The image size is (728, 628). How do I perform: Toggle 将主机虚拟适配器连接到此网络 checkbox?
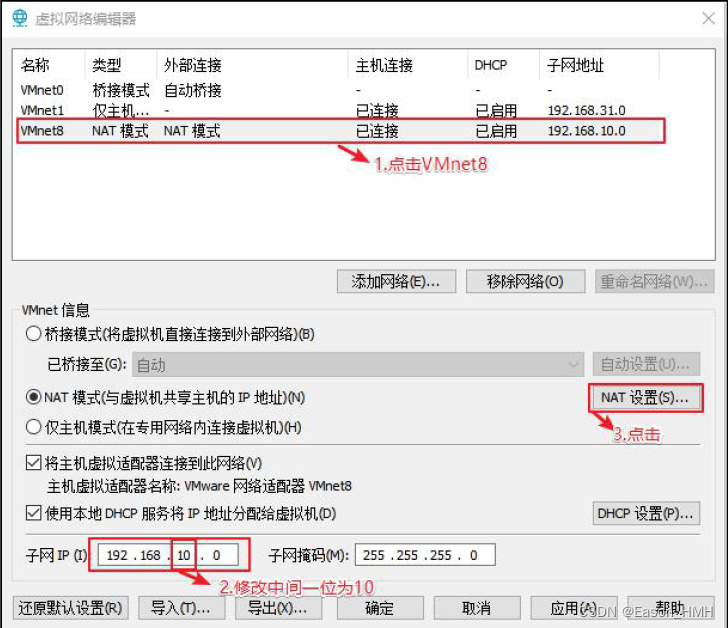tap(33, 463)
